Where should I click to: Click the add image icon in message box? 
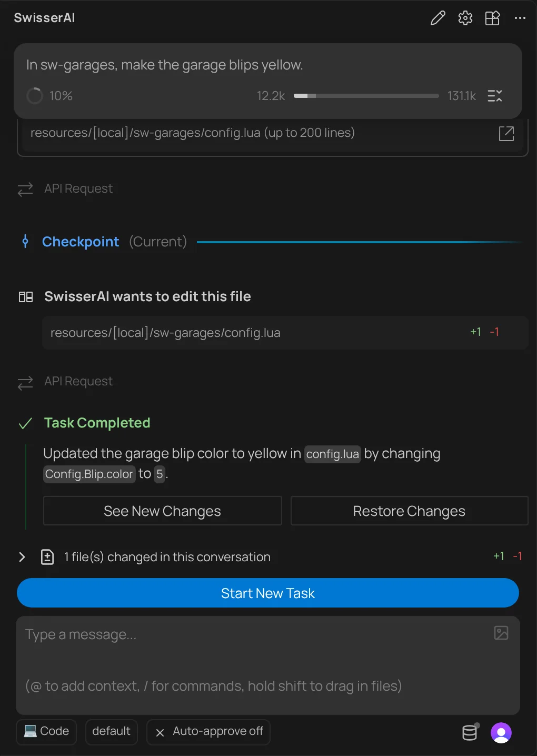pyautogui.click(x=501, y=633)
